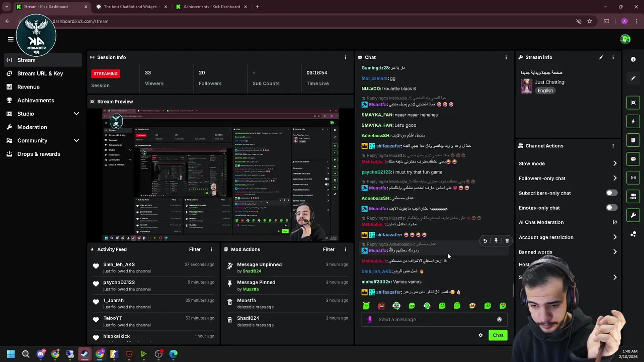Click the lightning bolt icon in right sidebar
644x362 pixels.
tap(633, 121)
